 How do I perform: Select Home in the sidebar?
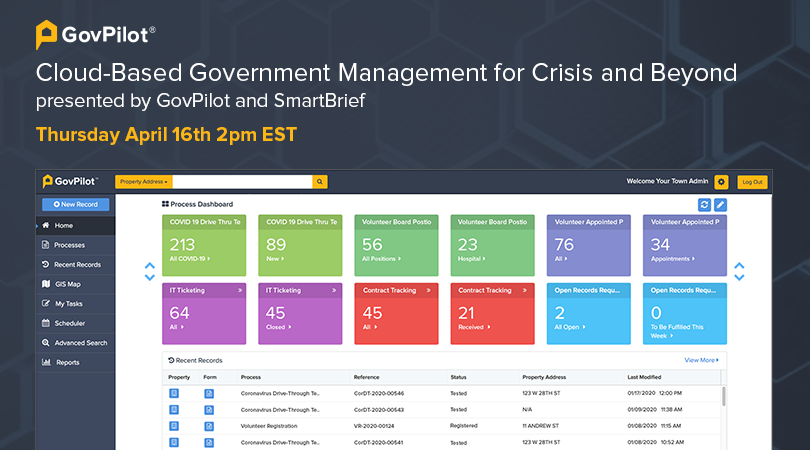(x=75, y=226)
